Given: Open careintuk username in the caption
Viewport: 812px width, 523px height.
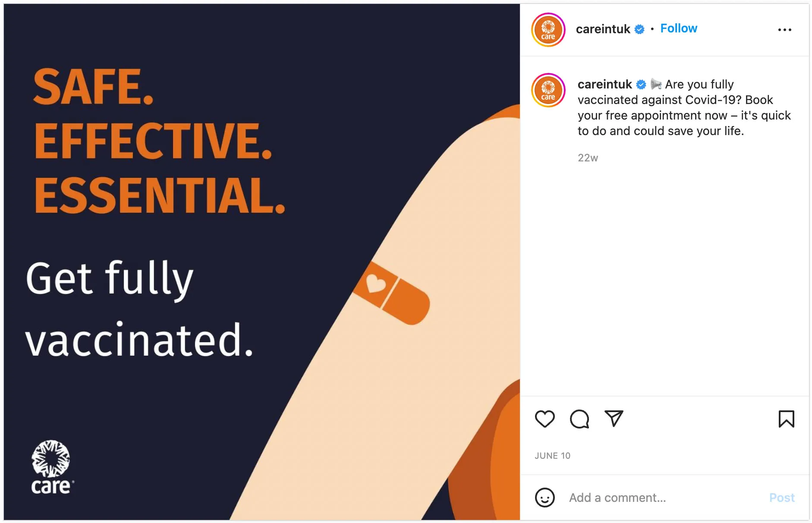Looking at the screenshot, I should click(604, 84).
